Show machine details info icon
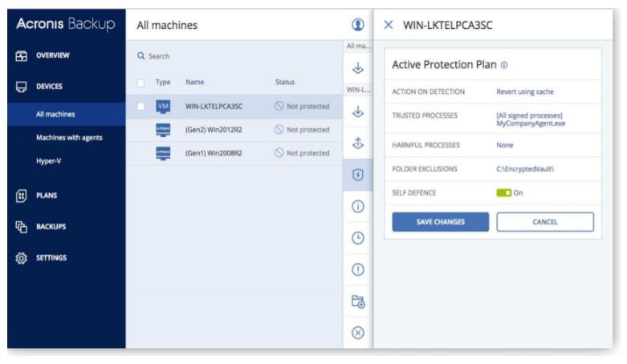627x364 pixels. click(x=358, y=206)
